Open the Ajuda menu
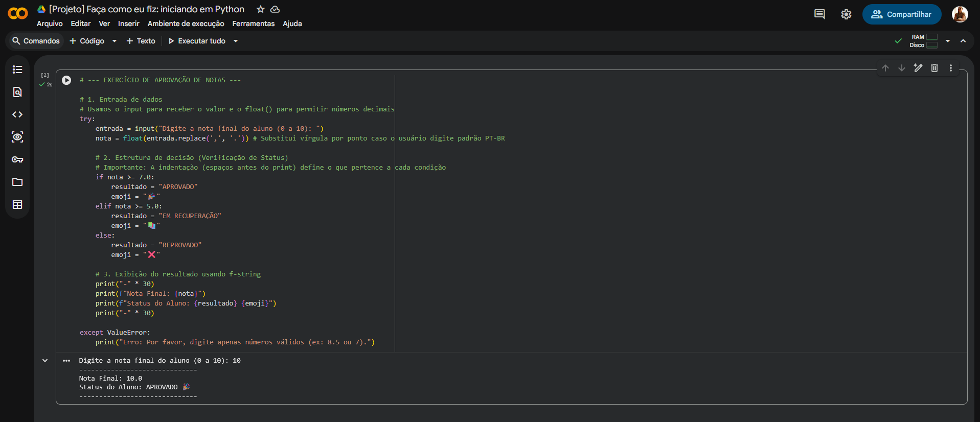 pos(292,24)
